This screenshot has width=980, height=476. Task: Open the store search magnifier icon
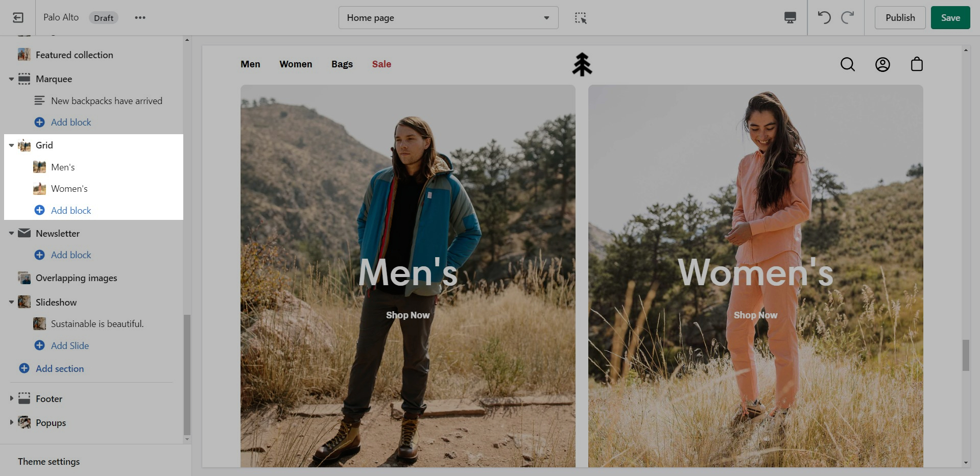(x=847, y=64)
